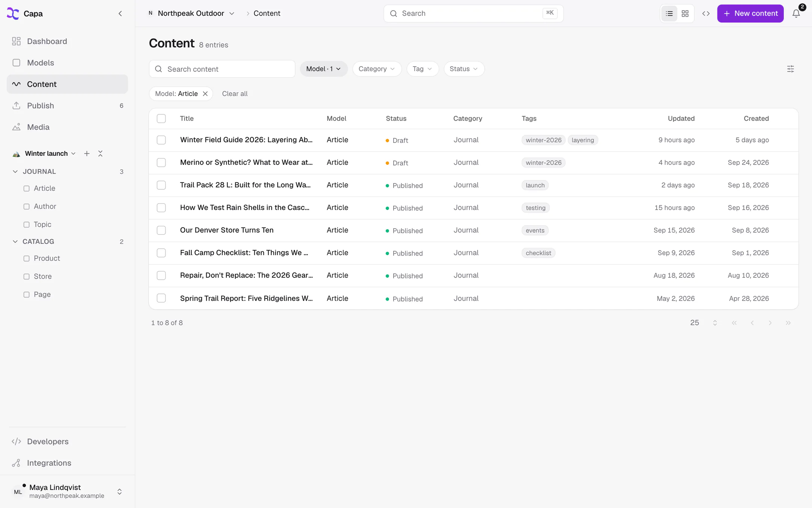The image size is (812, 508).
Task: Go to the previous page arrow
Action: (752, 323)
